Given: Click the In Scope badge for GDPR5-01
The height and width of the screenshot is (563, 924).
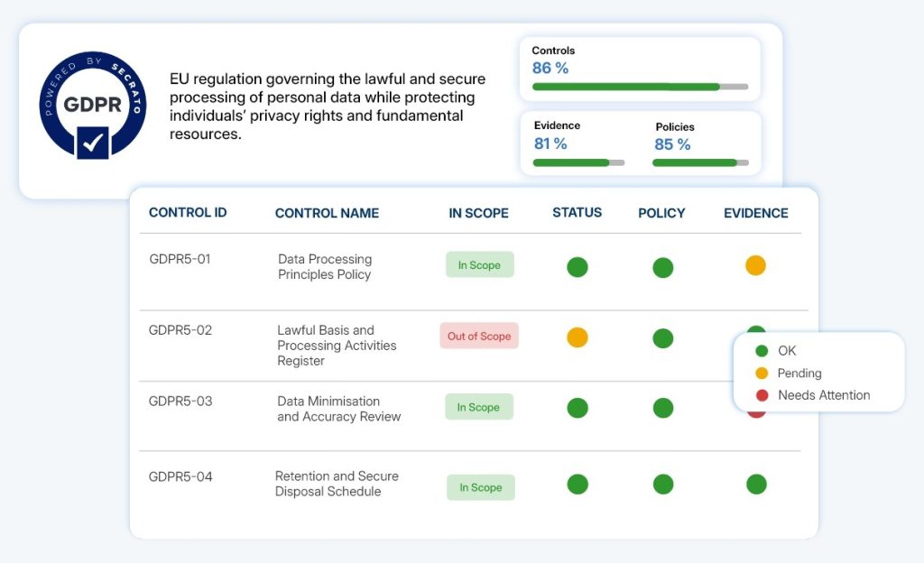Looking at the screenshot, I should click(480, 265).
